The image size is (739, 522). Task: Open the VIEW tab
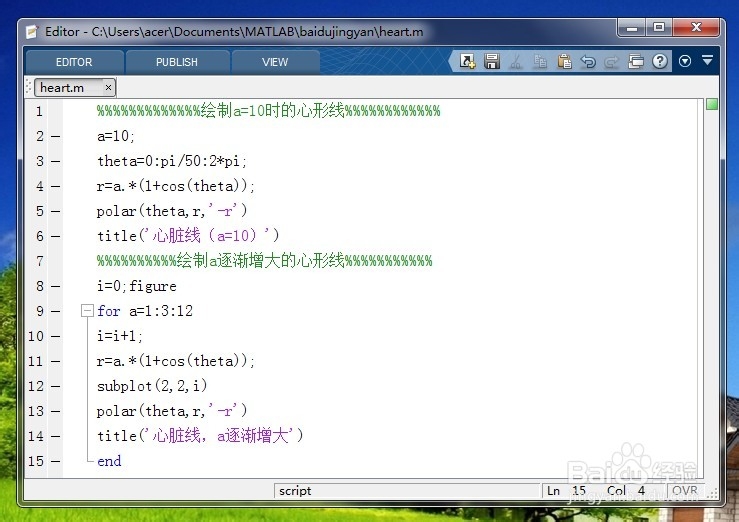click(275, 62)
